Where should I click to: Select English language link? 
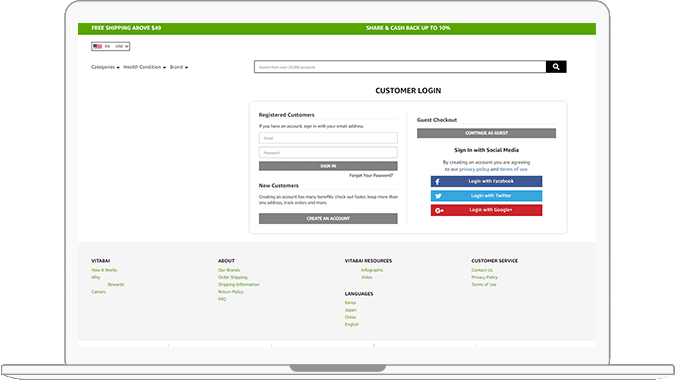[352, 324]
